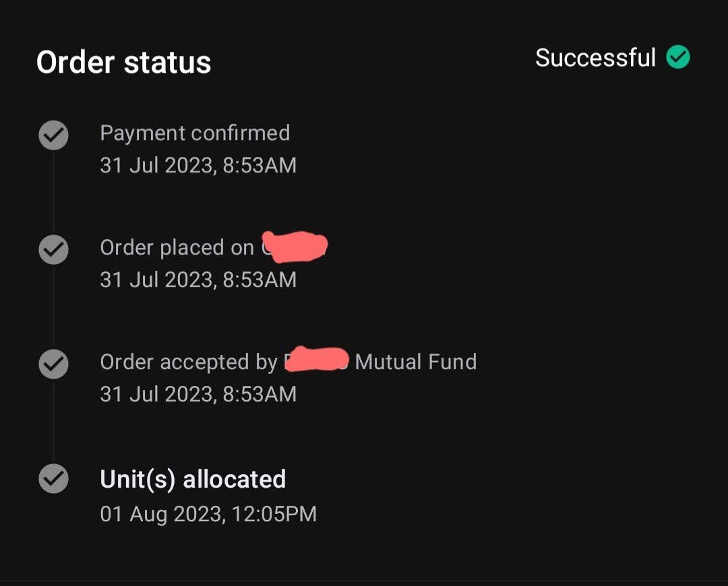This screenshot has width=728, height=586.
Task: Select the Order status heading
Action: [123, 62]
